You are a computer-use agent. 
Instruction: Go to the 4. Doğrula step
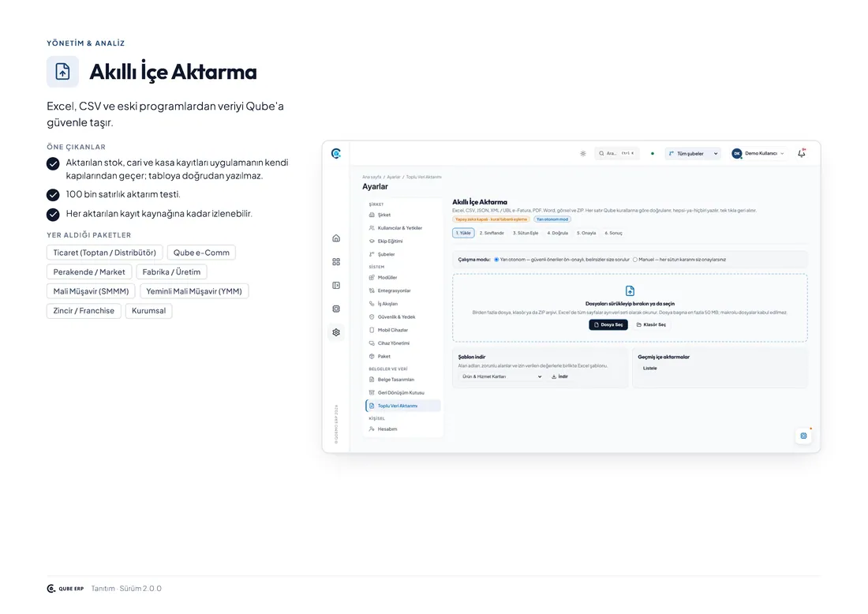pyautogui.click(x=557, y=233)
